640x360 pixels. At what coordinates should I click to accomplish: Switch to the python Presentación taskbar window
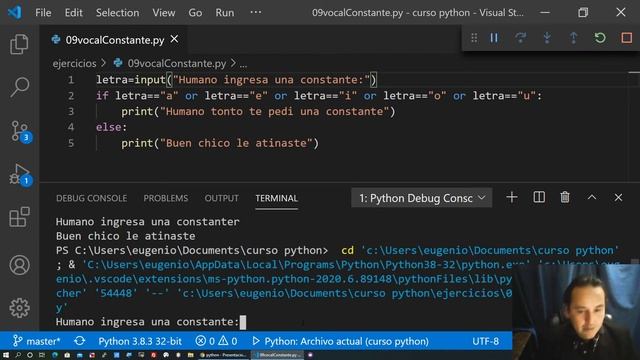(223, 355)
